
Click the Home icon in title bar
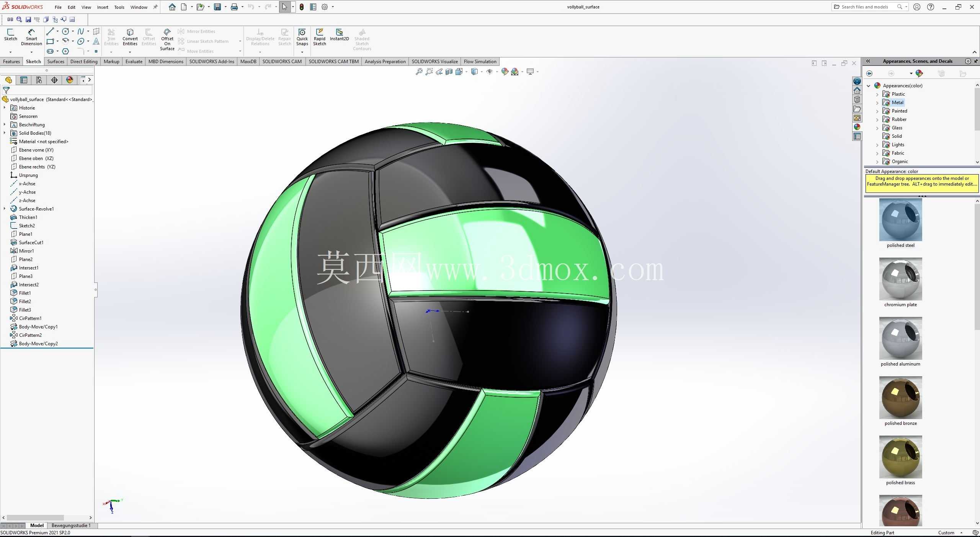tap(172, 7)
